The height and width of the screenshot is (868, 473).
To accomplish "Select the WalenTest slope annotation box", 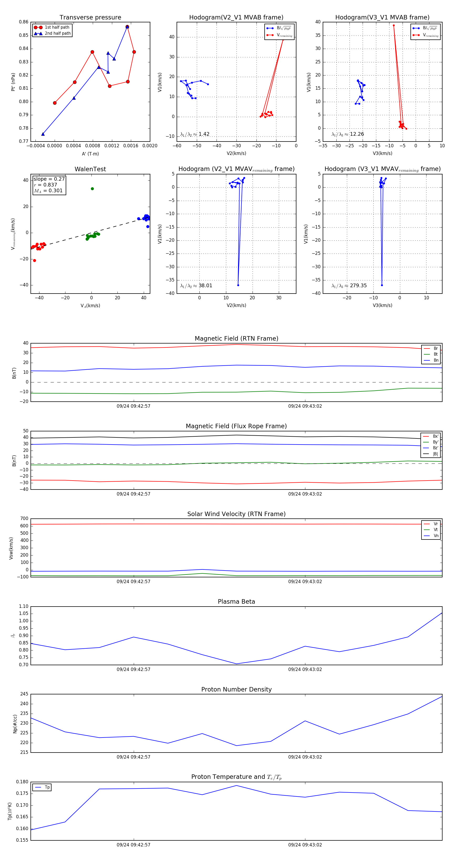I will tap(49, 185).
